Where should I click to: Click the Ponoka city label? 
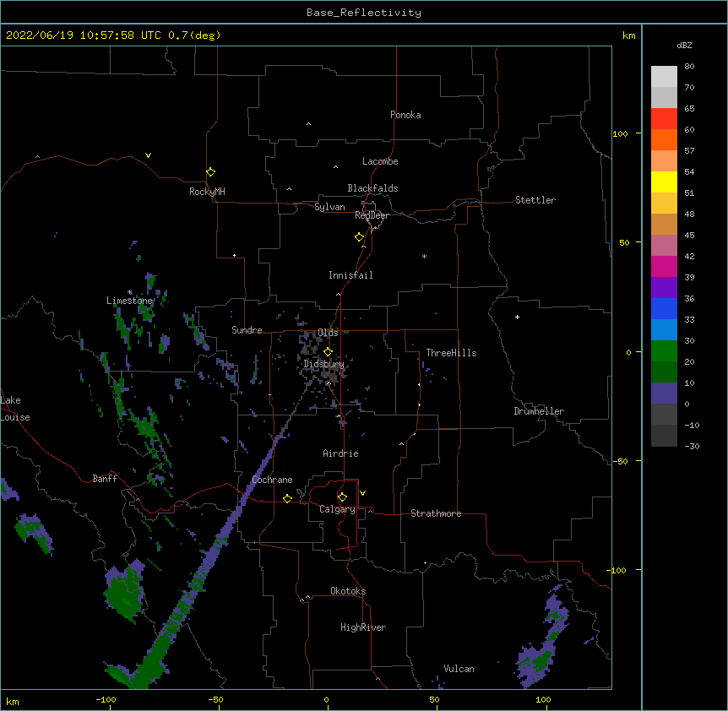tap(405, 115)
